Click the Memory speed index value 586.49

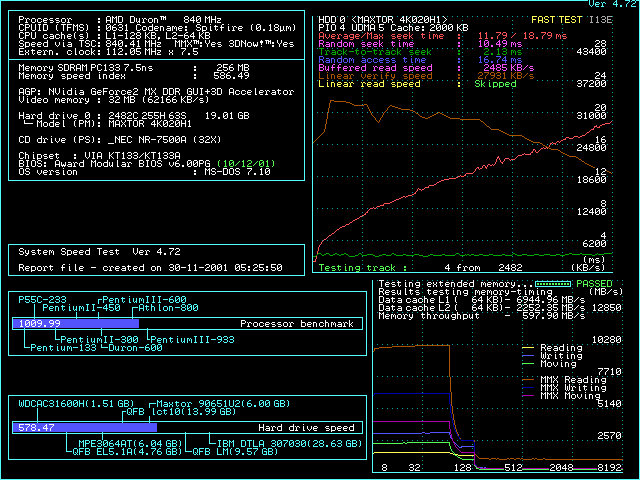pos(231,76)
